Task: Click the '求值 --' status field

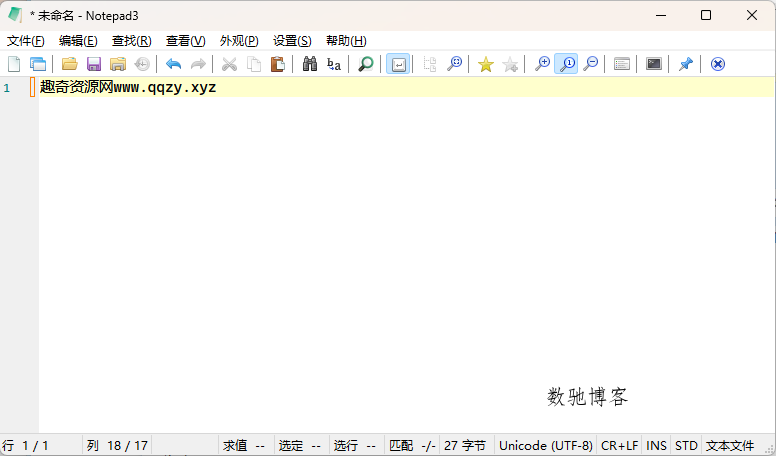Action: pos(246,446)
